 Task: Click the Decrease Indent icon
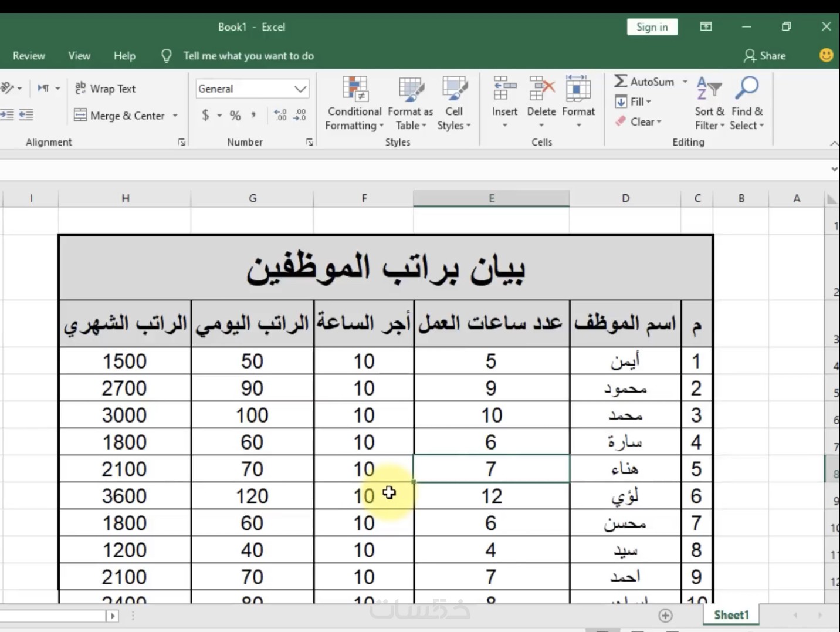pos(7,115)
